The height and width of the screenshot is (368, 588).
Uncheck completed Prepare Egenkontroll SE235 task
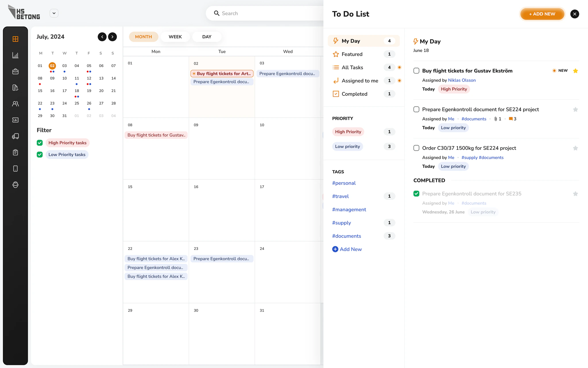[416, 194]
